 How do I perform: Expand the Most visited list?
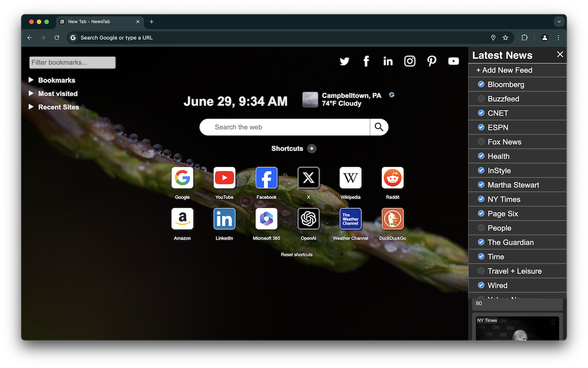tap(31, 93)
